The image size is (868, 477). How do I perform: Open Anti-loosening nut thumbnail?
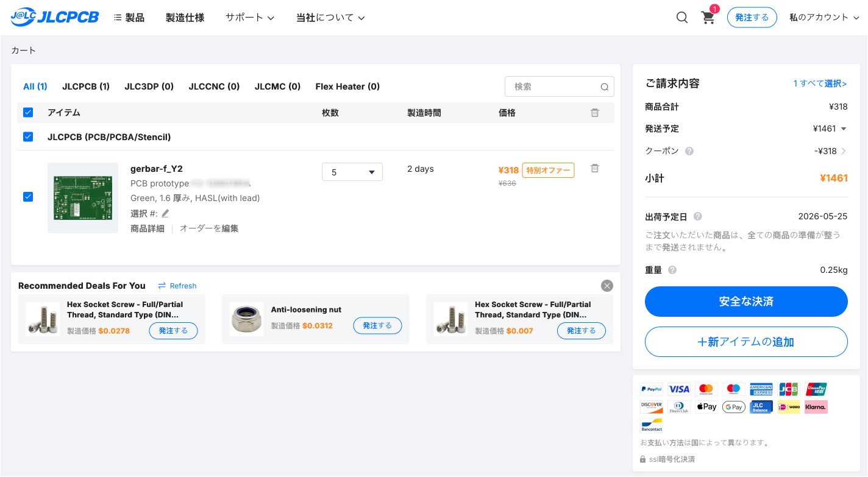(246, 319)
